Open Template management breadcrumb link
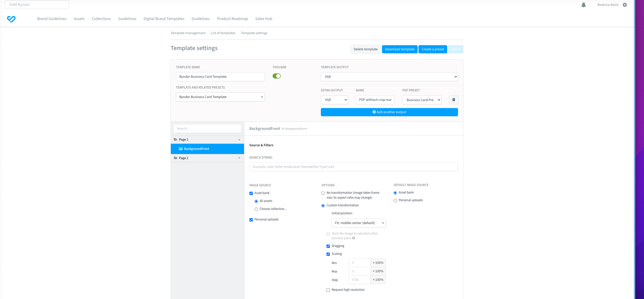Image resolution: width=644 pixels, height=299 pixels. (188, 33)
